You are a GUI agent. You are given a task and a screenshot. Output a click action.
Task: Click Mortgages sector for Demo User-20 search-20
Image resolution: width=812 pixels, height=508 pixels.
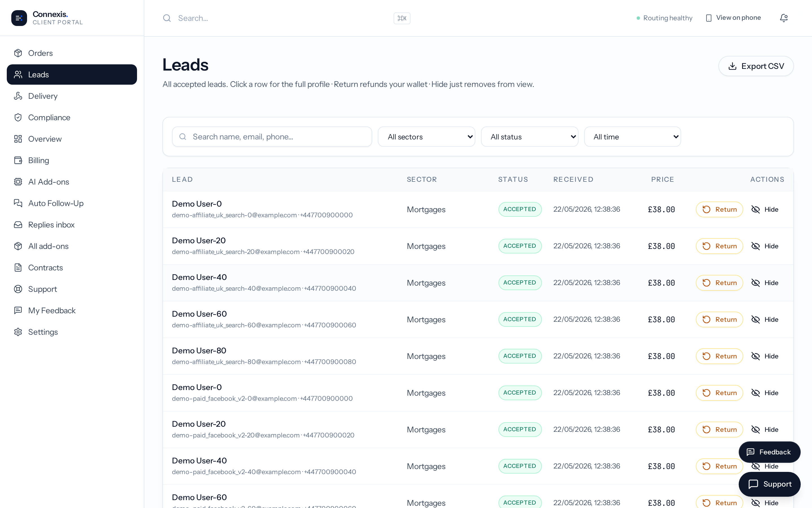click(x=426, y=246)
